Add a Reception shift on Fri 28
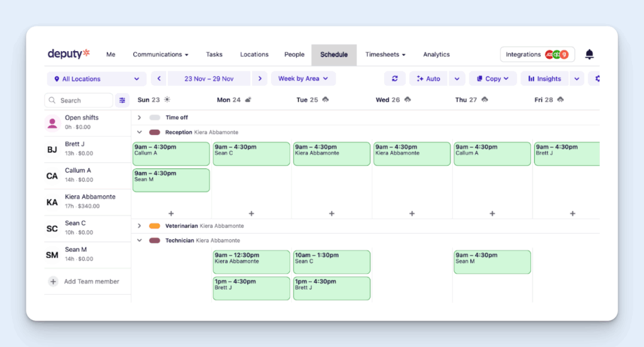The image size is (644, 347). [572, 213]
